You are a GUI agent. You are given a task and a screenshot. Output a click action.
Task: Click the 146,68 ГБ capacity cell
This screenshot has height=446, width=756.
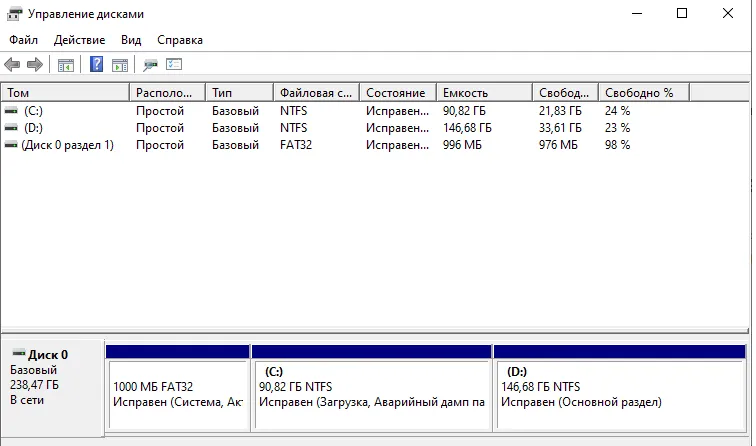coord(467,128)
